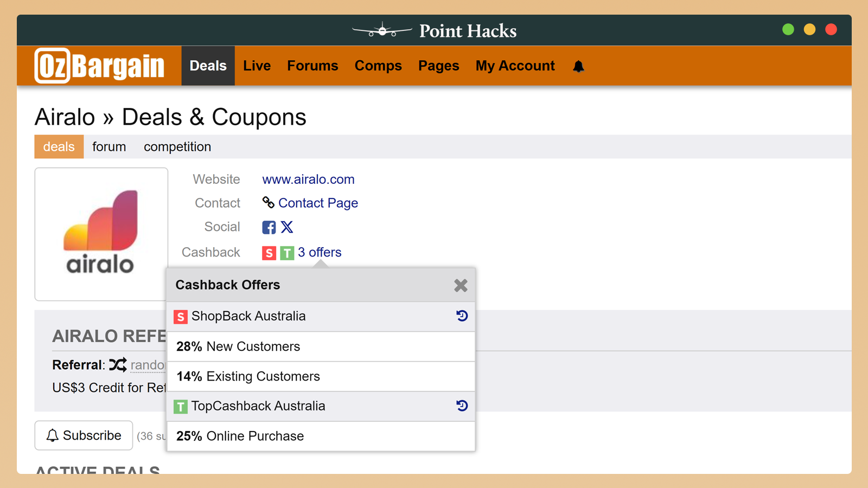Go to the Forums menu
Viewport: 868px width, 488px height.
(x=312, y=66)
